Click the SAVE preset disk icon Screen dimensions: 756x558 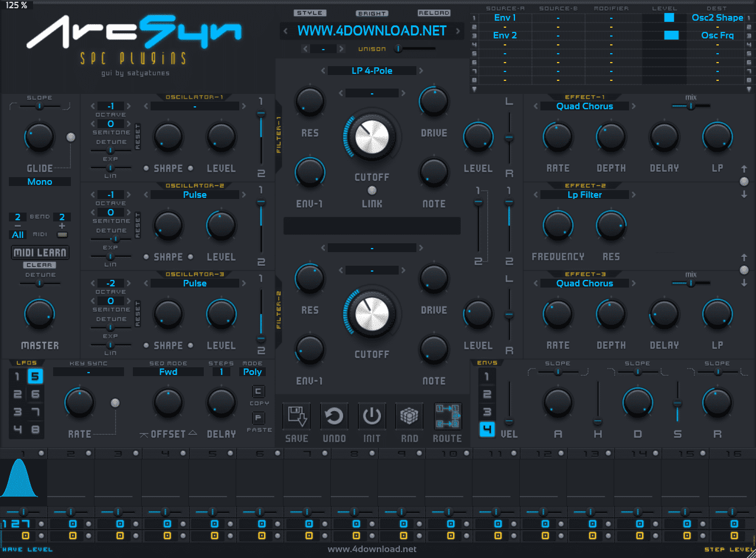point(296,417)
